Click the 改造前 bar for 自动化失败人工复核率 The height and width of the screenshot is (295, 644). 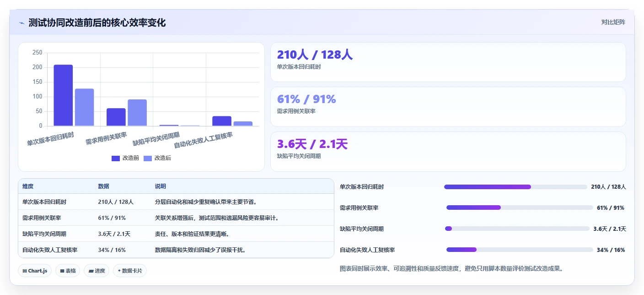click(x=222, y=121)
